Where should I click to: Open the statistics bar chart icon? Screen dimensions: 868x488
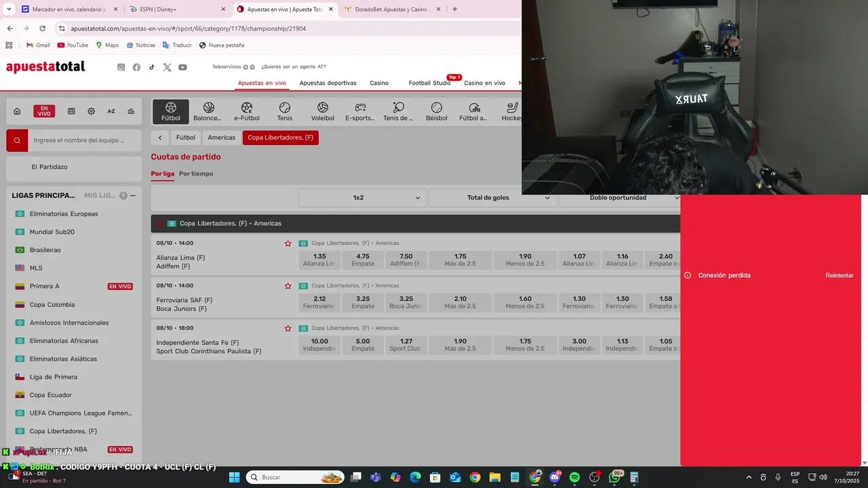pyautogui.click(x=131, y=111)
